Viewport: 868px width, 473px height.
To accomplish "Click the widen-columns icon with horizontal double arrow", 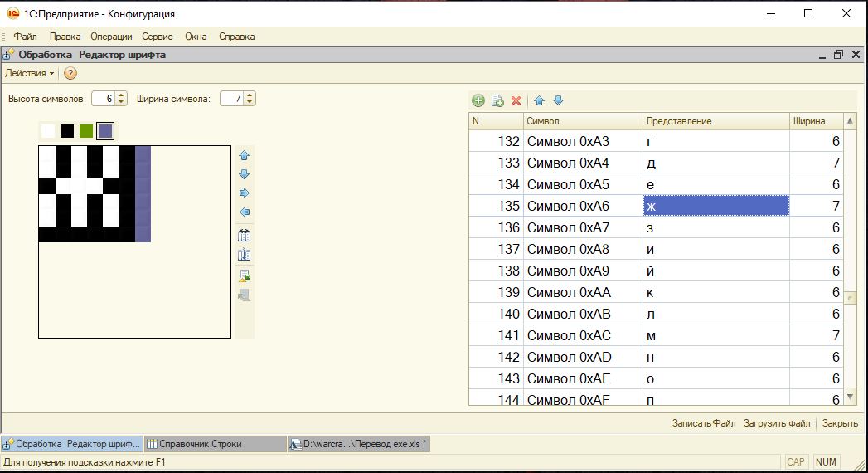I will tap(244, 235).
